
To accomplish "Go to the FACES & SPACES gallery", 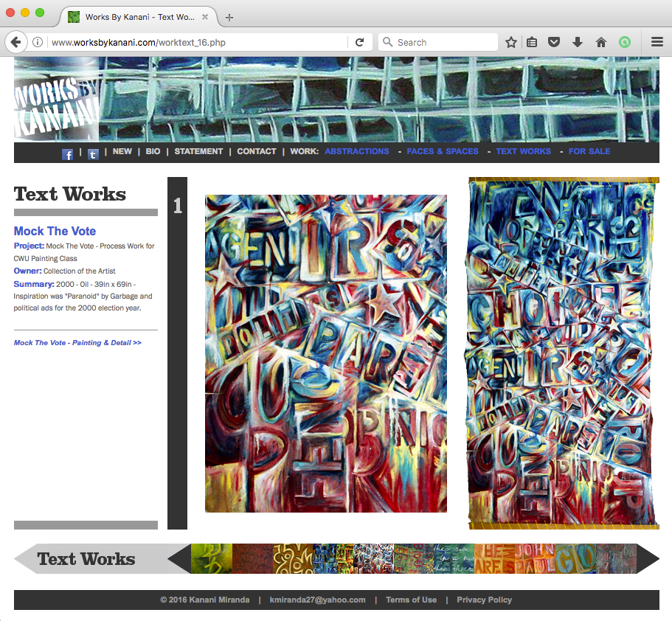I will click(x=443, y=151).
